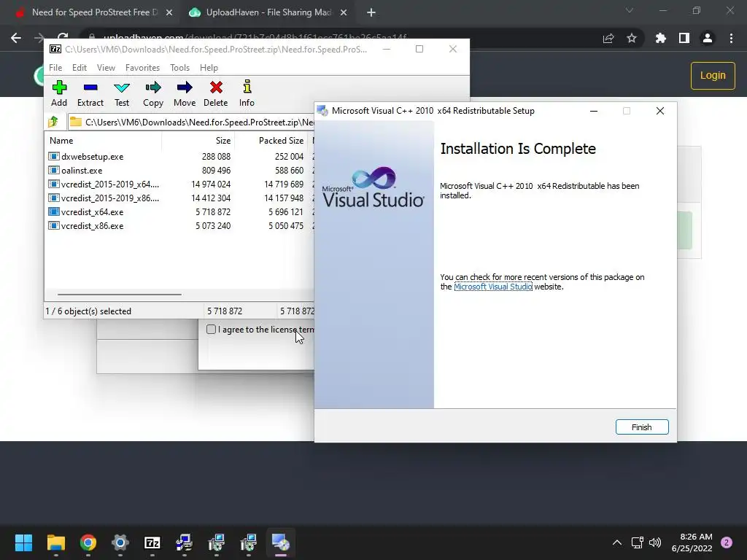Check the 'I agree to the license' checkbox

click(211, 329)
